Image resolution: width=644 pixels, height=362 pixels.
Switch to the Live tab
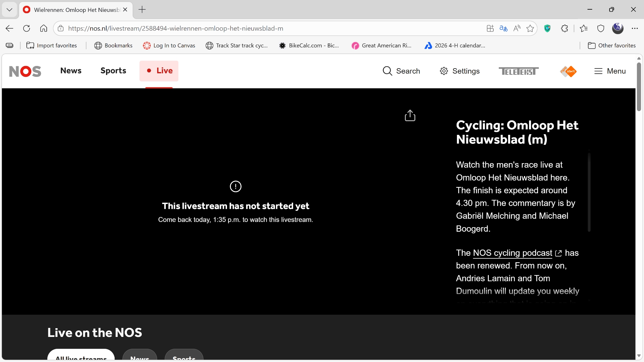pos(159,71)
